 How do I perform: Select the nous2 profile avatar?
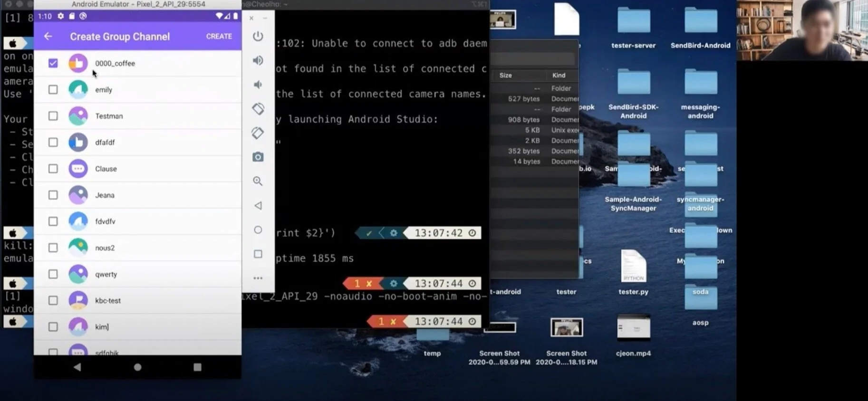(x=78, y=248)
